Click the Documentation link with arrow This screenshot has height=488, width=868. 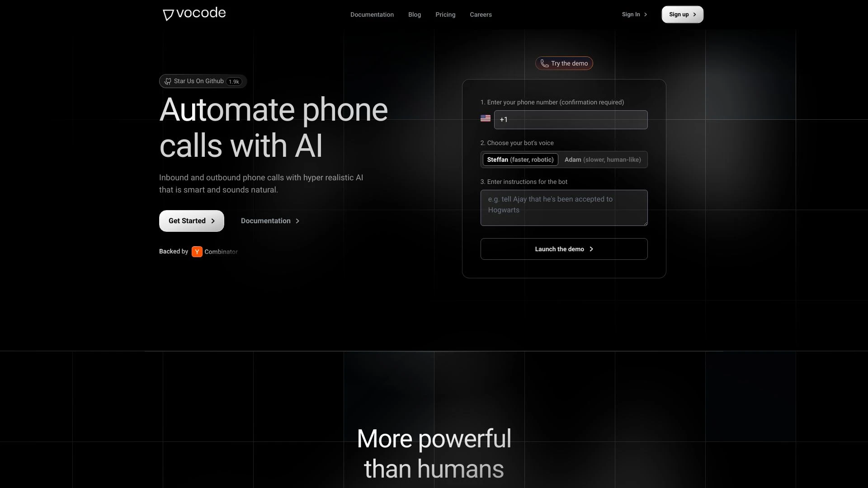click(x=271, y=221)
